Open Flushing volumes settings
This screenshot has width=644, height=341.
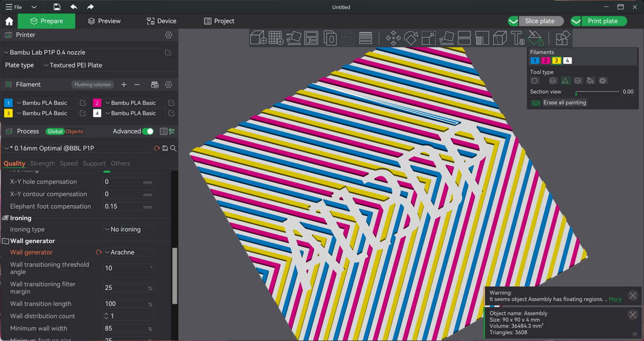point(92,85)
